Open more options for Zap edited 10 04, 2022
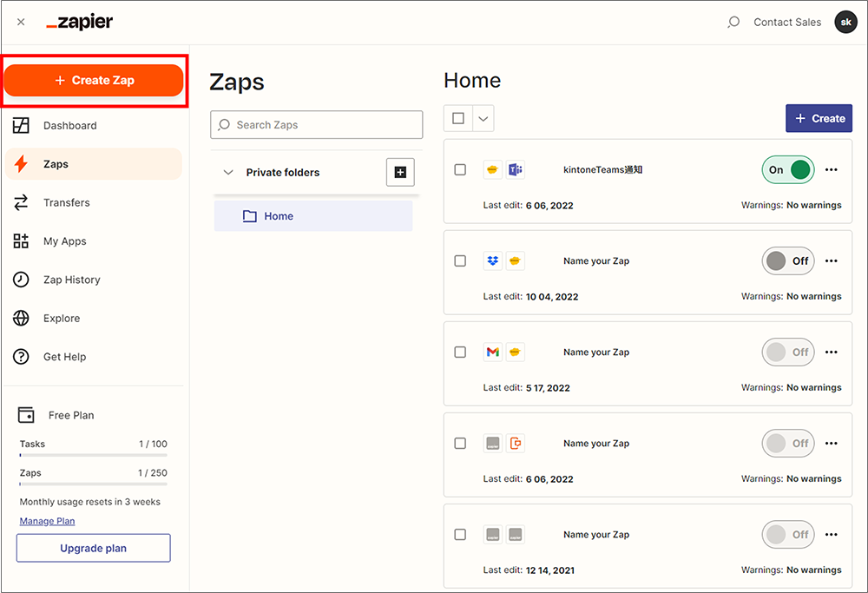 point(832,260)
